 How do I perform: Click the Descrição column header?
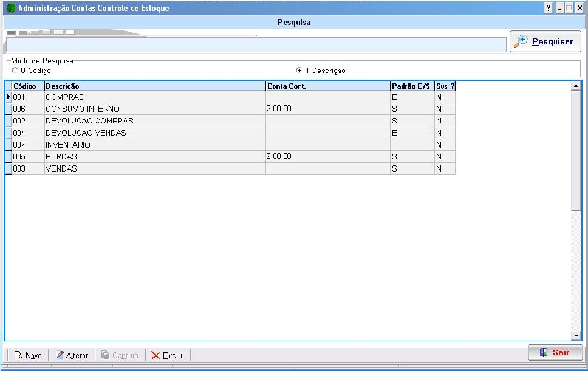(x=154, y=86)
